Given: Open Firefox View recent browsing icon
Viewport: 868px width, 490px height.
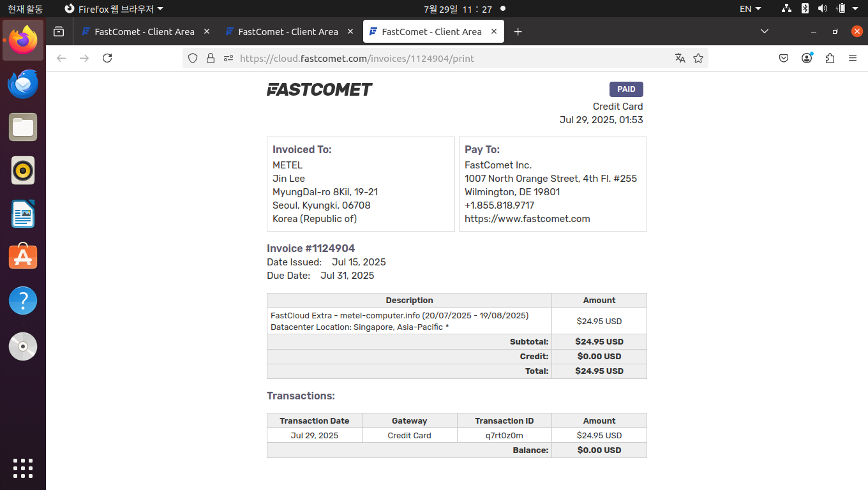Looking at the screenshot, I should pos(59,31).
